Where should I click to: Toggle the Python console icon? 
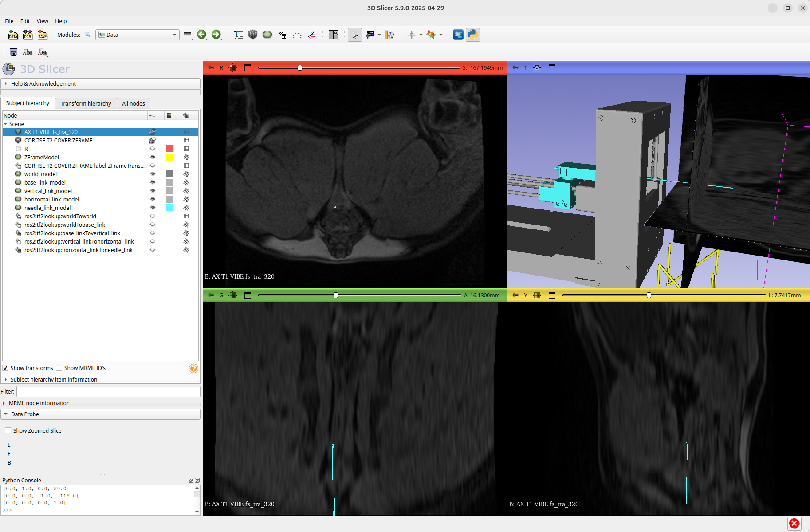(x=473, y=35)
